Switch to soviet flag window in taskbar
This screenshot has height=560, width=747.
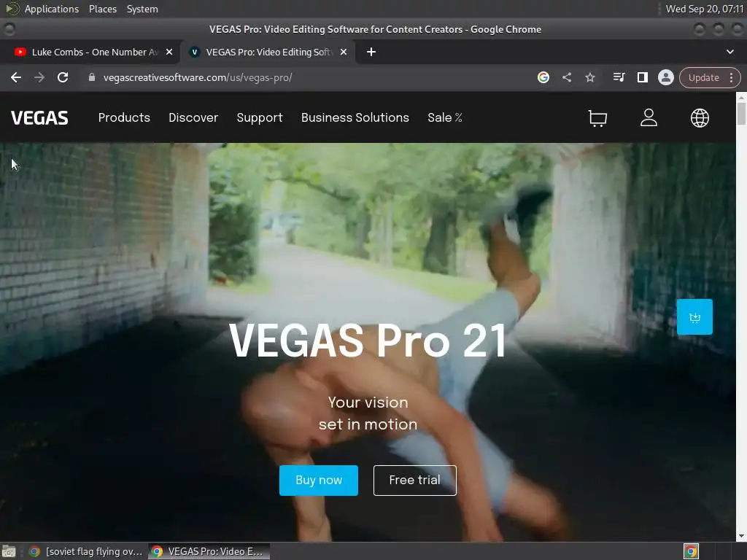tap(86, 551)
